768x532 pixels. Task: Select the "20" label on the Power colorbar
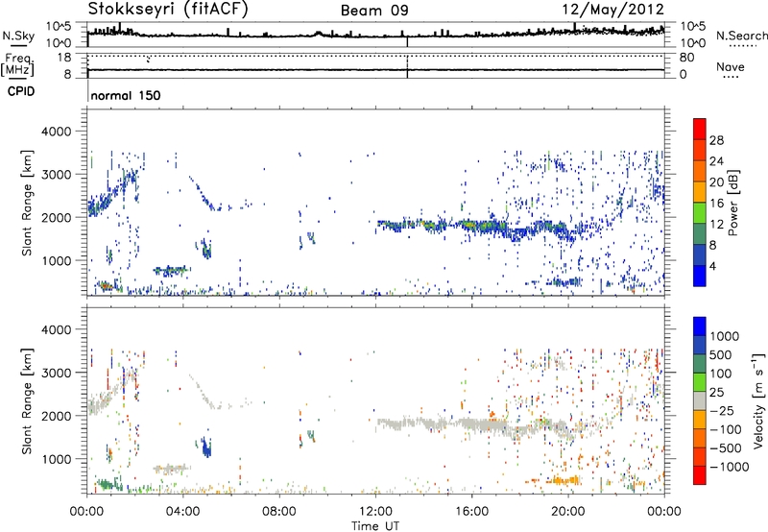tap(716, 182)
